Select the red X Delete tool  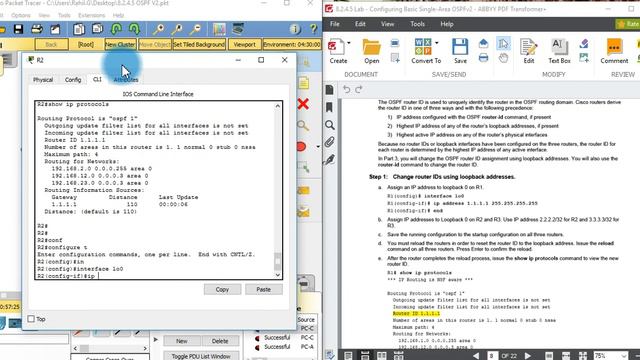tap(303, 104)
